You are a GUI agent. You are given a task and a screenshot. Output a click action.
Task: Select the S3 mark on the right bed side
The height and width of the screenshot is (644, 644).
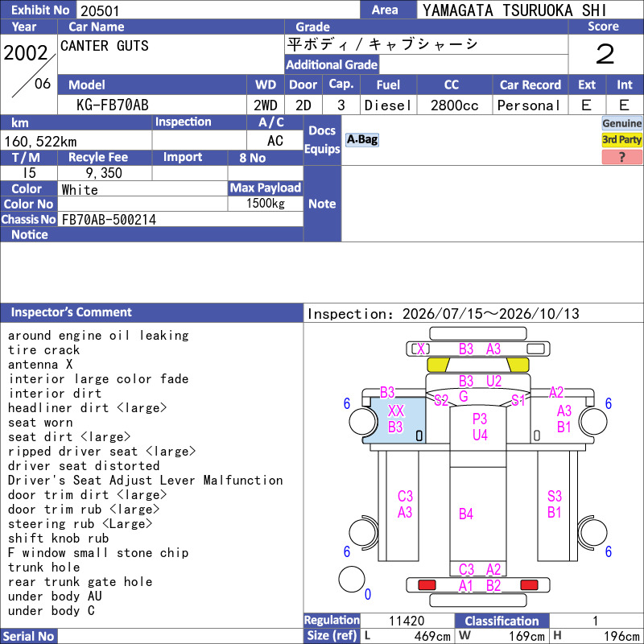point(555,496)
